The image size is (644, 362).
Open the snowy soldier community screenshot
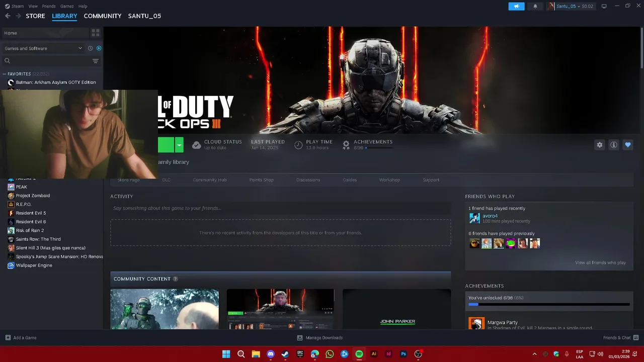tap(165, 309)
